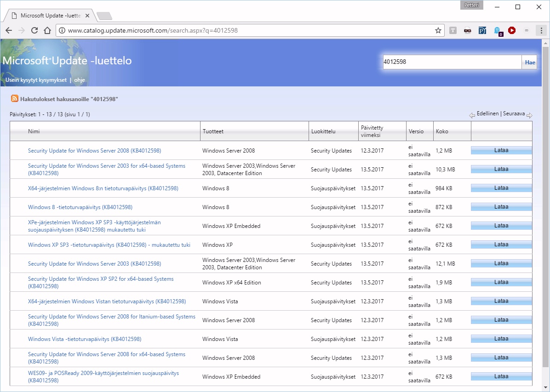Open Security Update for Windows Server 2008 (KB4012598)
This screenshot has height=392, width=550.
click(x=94, y=150)
